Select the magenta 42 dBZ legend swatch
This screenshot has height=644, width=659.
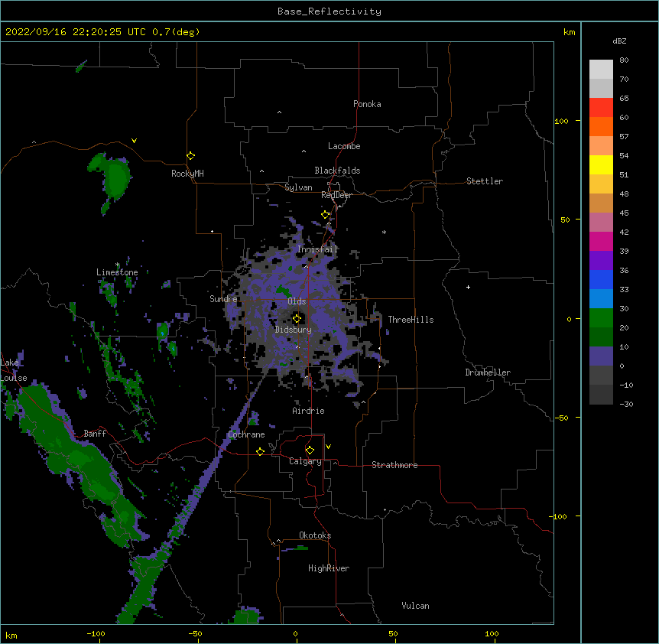coord(601,241)
